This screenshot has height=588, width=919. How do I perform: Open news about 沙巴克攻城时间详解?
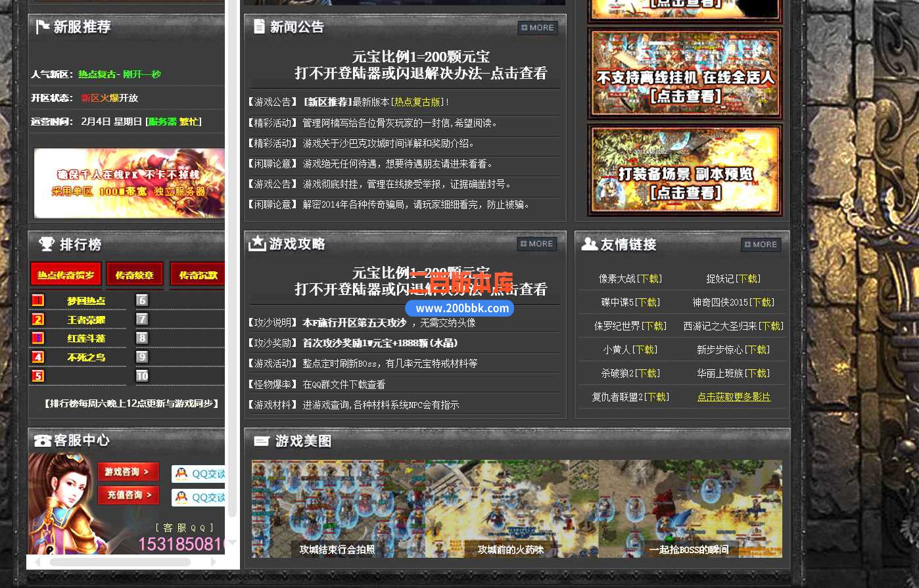click(x=389, y=143)
